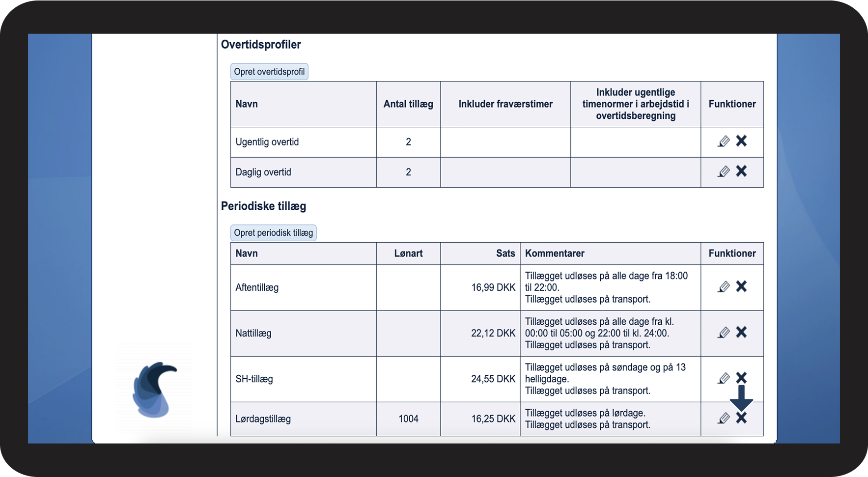868x477 pixels.
Task: Edit the Ugentlig overtid profile
Action: point(724,141)
